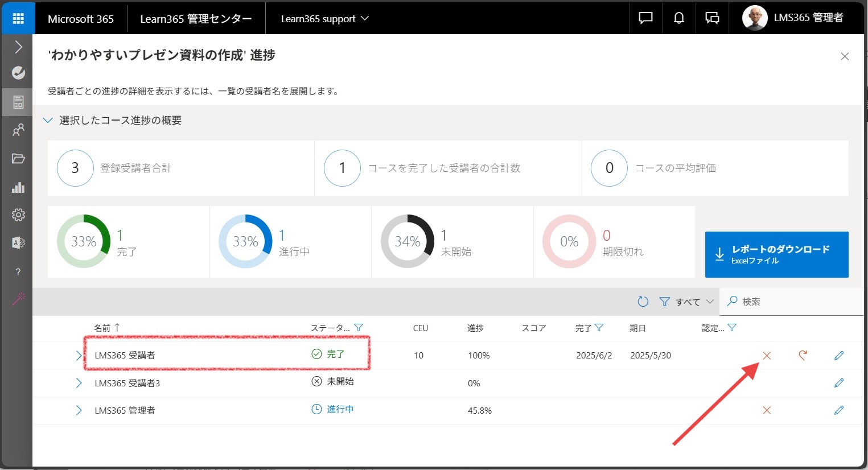
Task: Click the スコア column header
Action: pyautogui.click(x=534, y=328)
